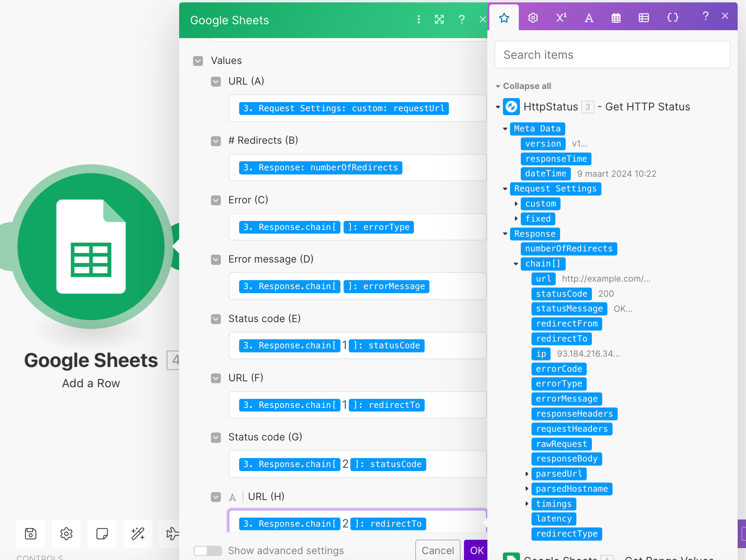
Task: Select the redirectType item
Action: [566, 534]
